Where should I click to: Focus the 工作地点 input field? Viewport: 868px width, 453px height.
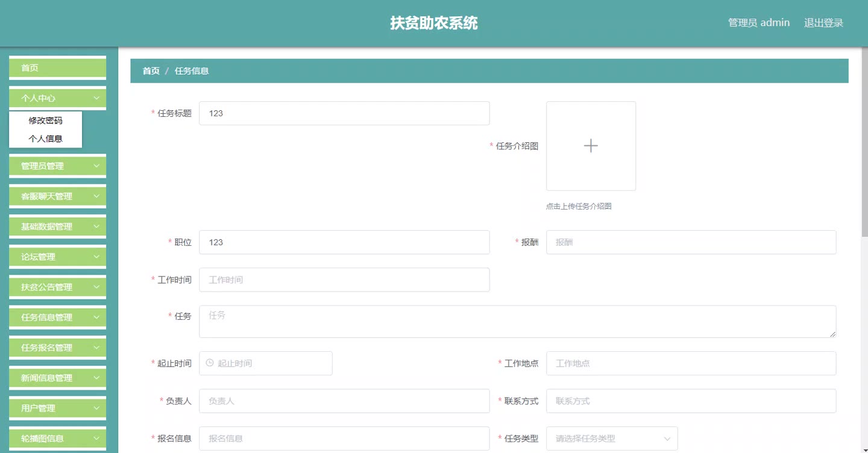(691, 363)
